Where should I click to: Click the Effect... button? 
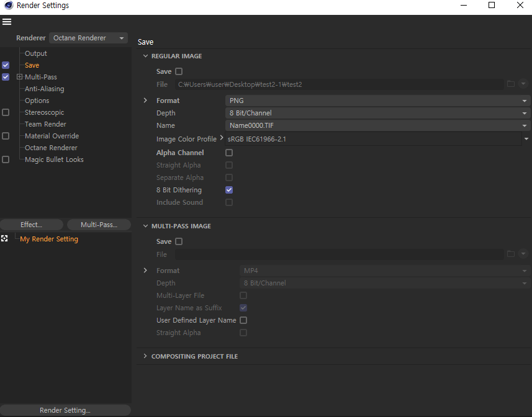click(32, 225)
